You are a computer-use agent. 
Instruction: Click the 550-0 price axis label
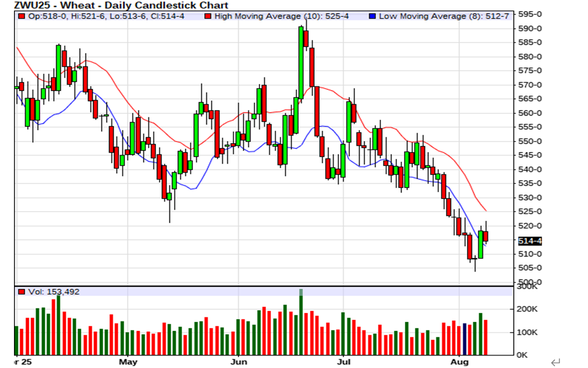click(529, 141)
